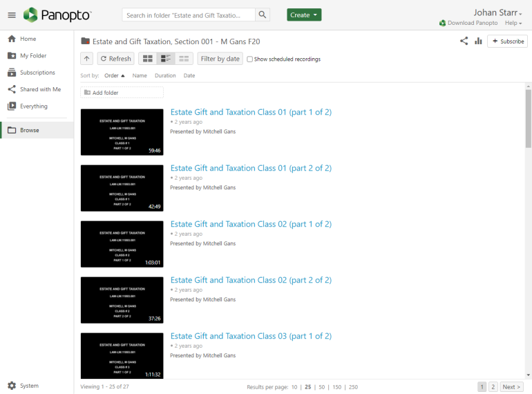
Task: Open System settings gear
Action: click(12, 386)
